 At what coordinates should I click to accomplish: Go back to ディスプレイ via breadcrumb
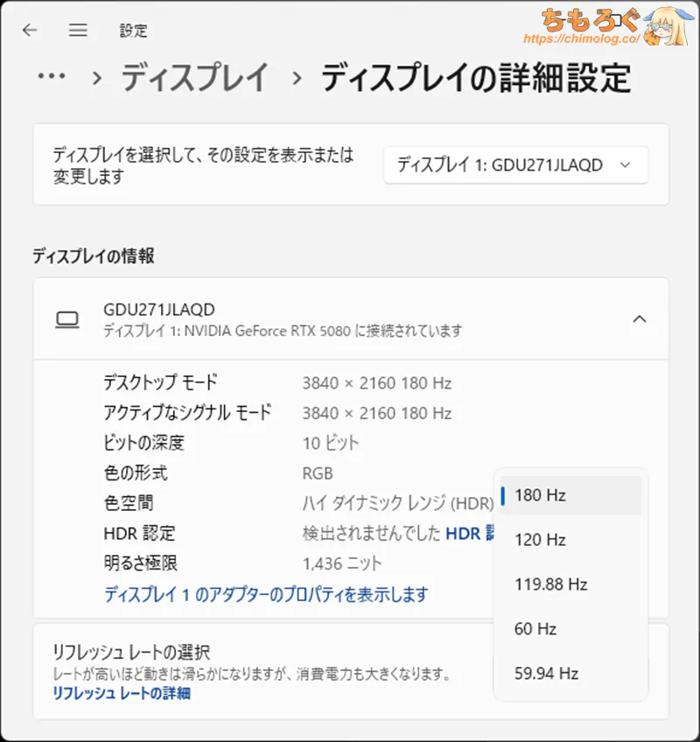(194, 78)
